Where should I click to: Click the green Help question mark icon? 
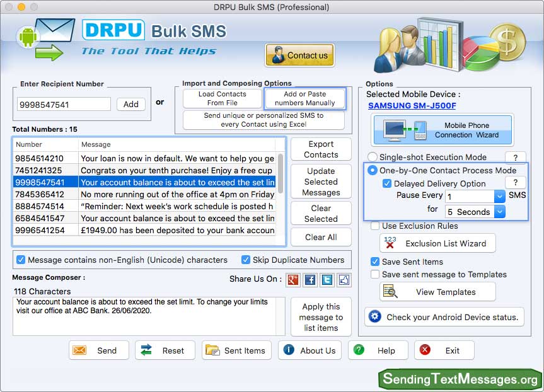click(x=359, y=350)
